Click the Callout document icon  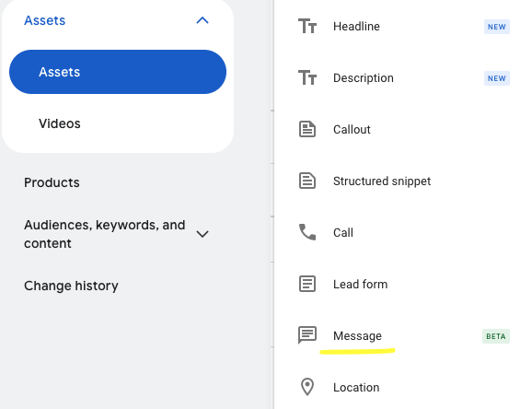307,130
